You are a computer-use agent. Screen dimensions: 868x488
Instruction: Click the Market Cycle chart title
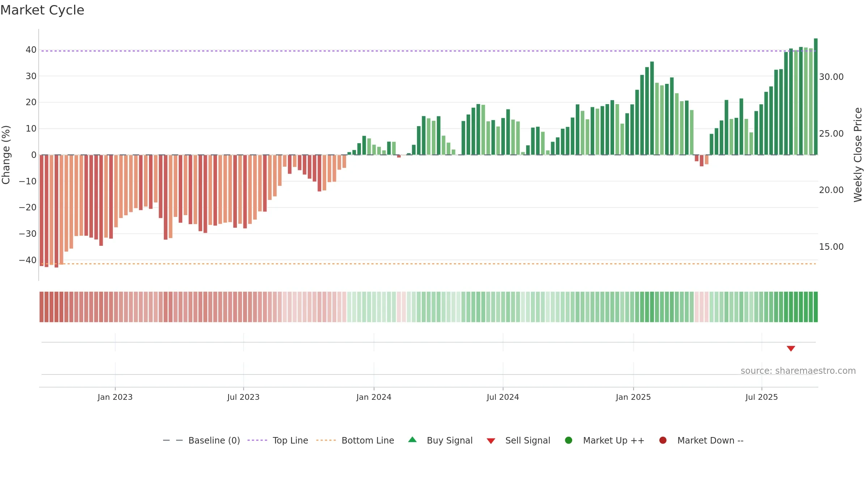click(42, 10)
